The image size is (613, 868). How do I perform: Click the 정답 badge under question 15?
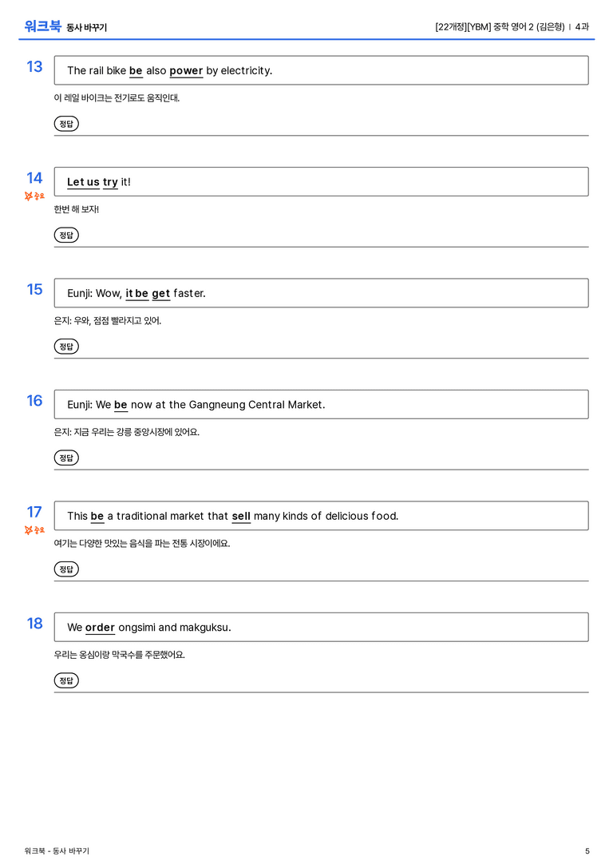[66, 346]
